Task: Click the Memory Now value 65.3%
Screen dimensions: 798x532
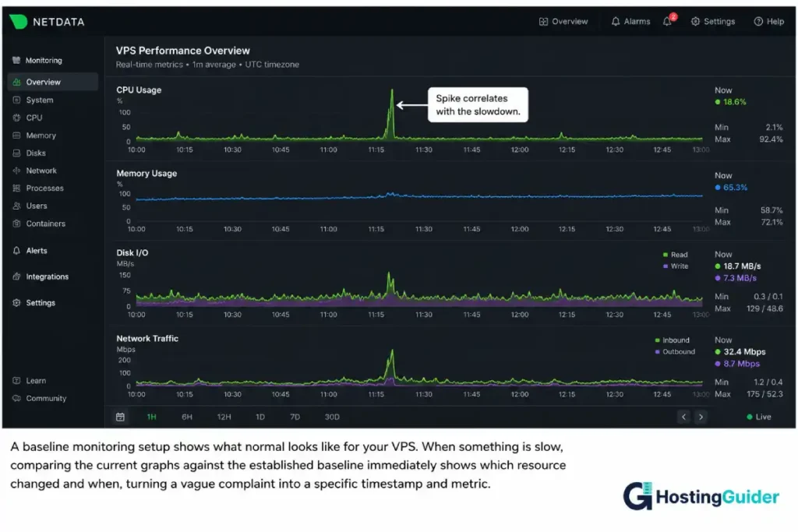Action: pos(735,187)
